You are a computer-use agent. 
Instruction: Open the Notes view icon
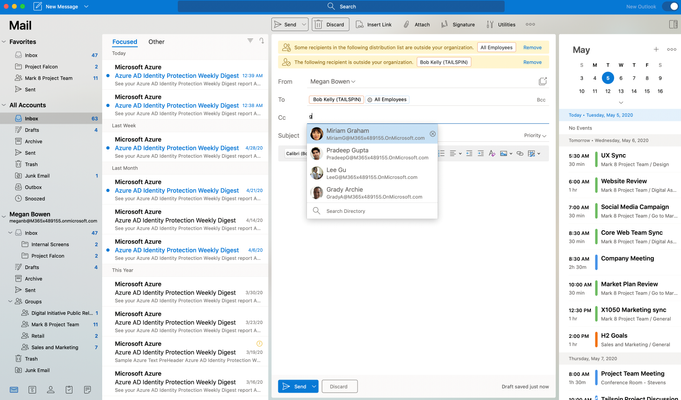pos(87,390)
